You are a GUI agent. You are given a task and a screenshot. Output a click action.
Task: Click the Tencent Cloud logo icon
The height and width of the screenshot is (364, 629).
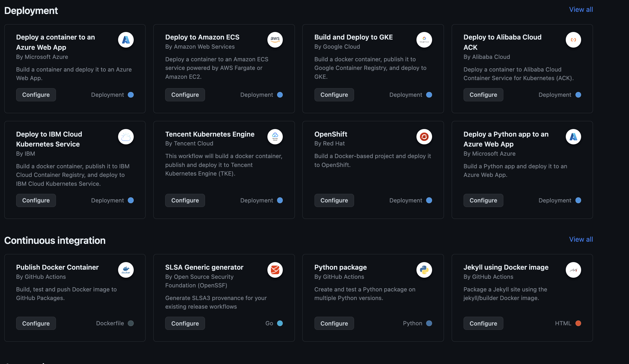(x=275, y=137)
